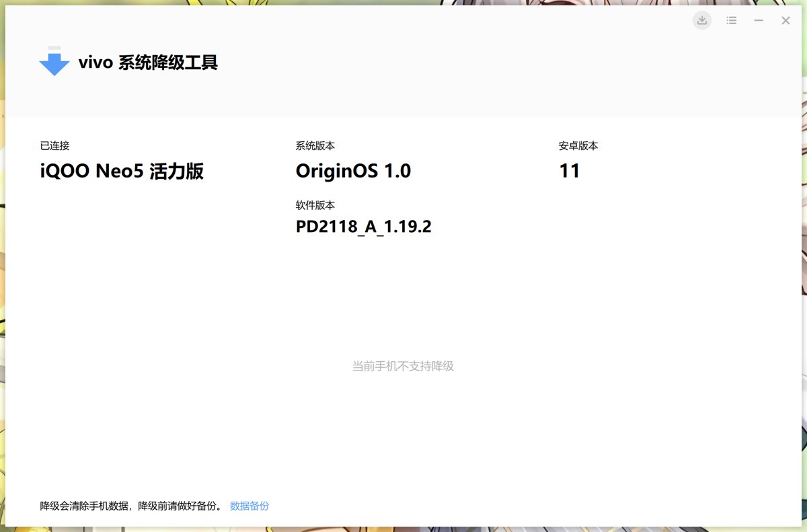
Task: Open the download manager icon in title bar
Action: tap(702, 21)
